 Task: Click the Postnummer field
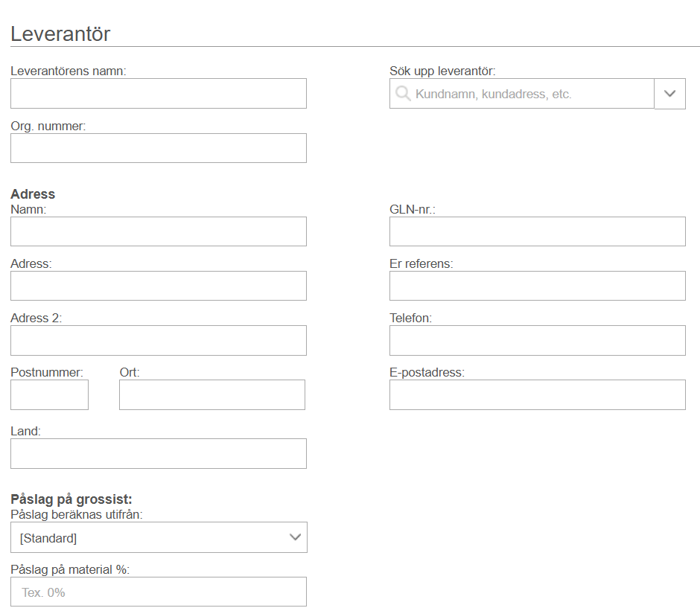click(49, 394)
